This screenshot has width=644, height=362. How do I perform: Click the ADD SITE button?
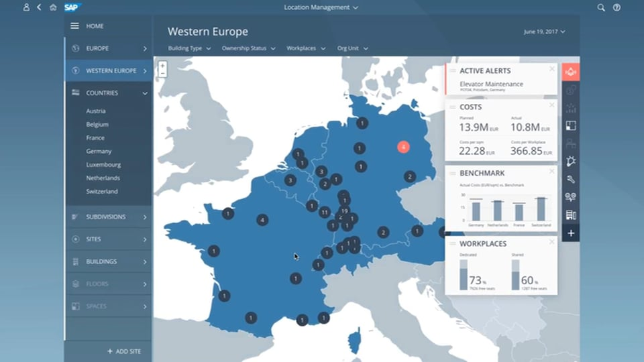[123, 351]
